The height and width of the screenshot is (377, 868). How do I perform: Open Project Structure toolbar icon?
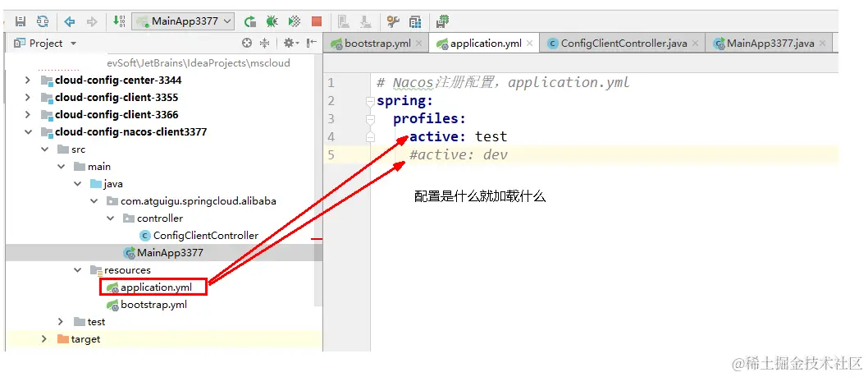415,21
